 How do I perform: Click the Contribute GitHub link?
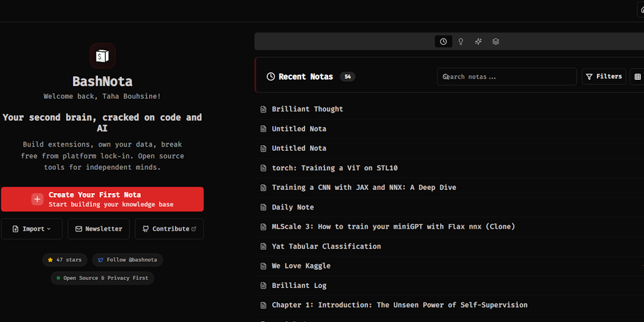pyautogui.click(x=169, y=229)
